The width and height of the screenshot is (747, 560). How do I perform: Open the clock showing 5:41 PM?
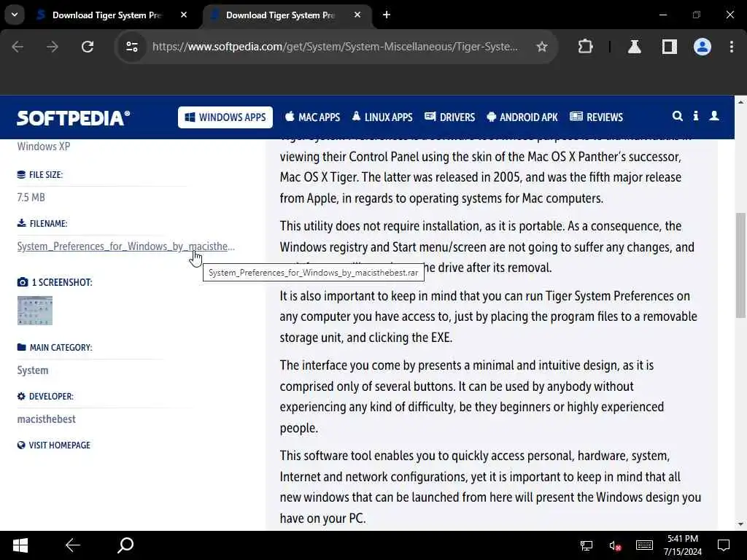(x=682, y=545)
